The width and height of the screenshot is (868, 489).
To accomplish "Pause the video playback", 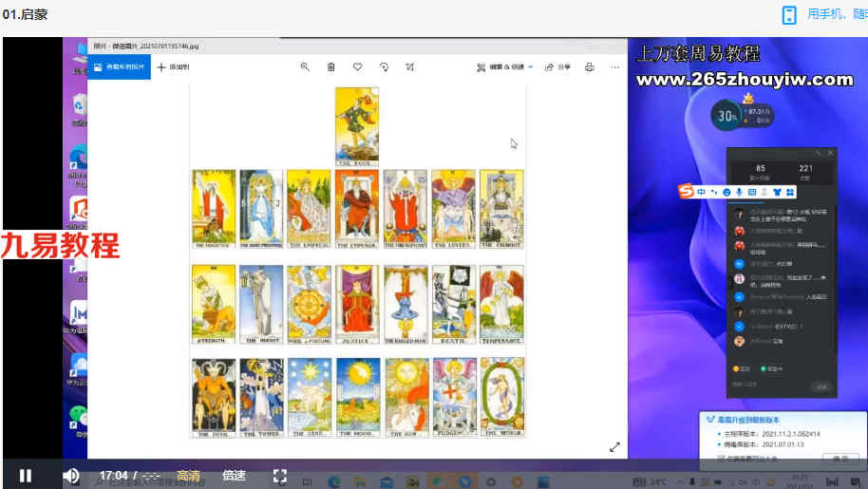I will [26, 476].
